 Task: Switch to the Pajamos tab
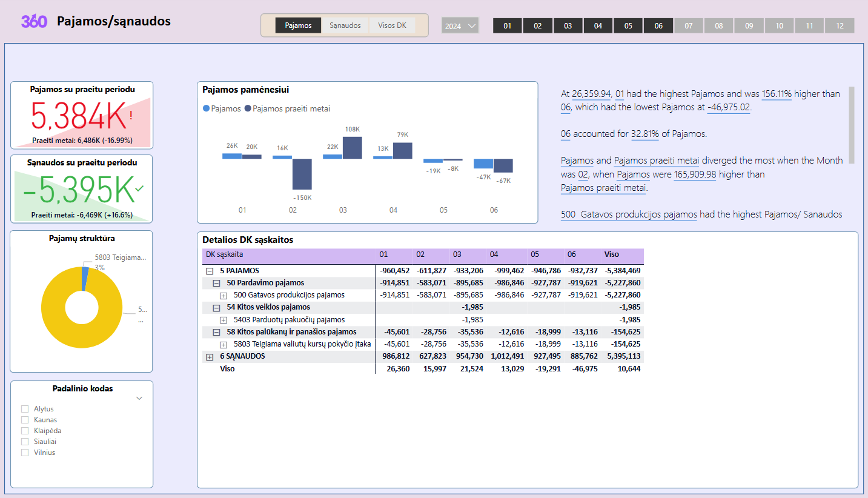click(x=298, y=25)
